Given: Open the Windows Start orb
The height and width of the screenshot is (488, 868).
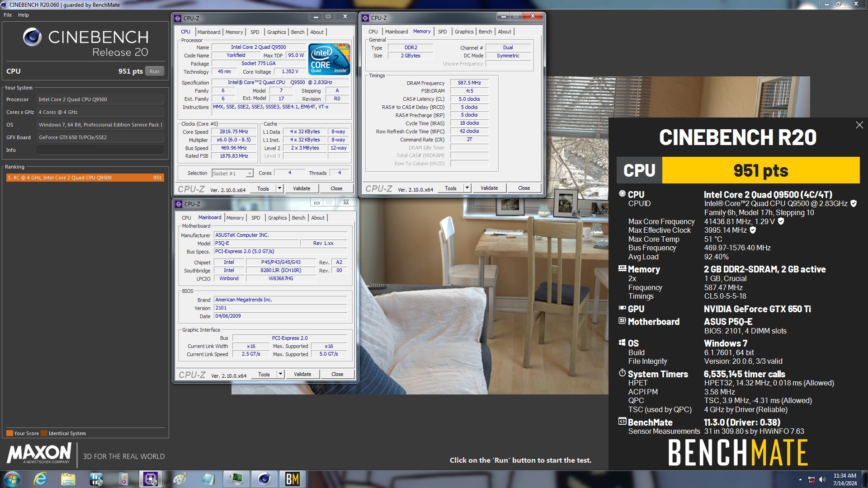Looking at the screenshot, I should coord(12,479).
